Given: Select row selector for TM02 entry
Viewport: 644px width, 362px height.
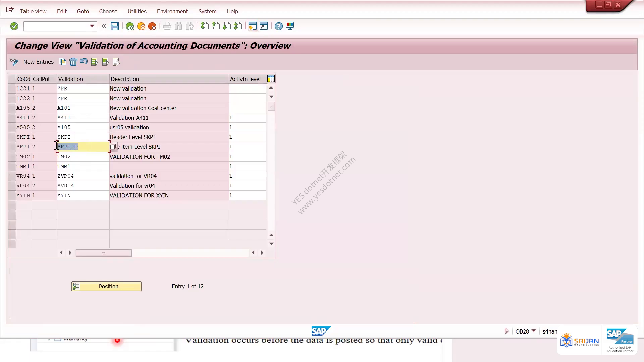Looking at the screenshot, I should 12,157.
